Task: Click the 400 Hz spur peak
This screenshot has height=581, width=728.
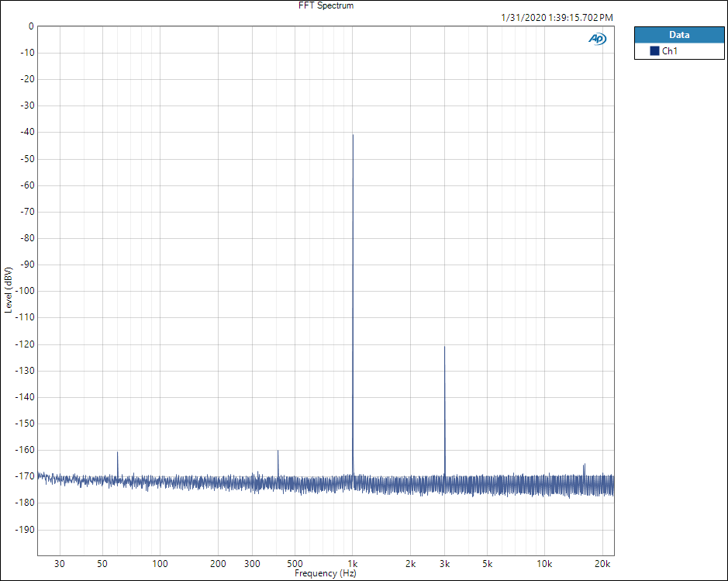Action: [278, 451]
